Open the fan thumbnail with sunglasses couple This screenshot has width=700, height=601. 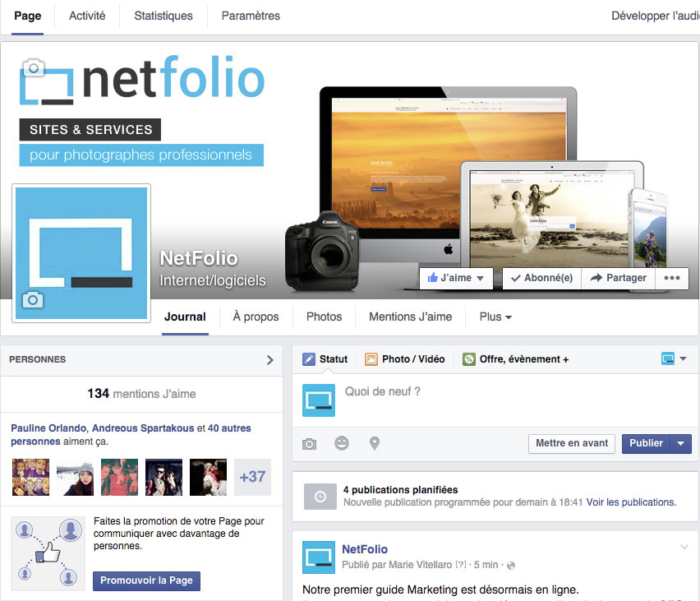coord(163,477)
